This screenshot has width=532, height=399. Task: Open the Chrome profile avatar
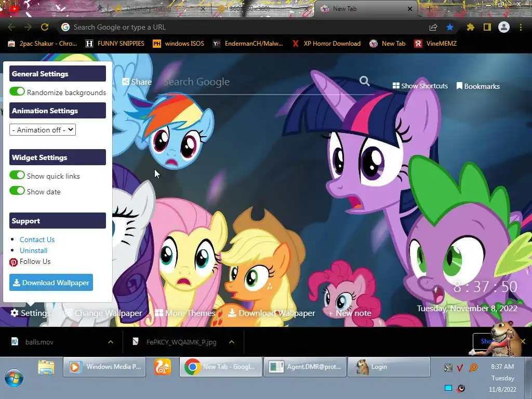point(504,27)
